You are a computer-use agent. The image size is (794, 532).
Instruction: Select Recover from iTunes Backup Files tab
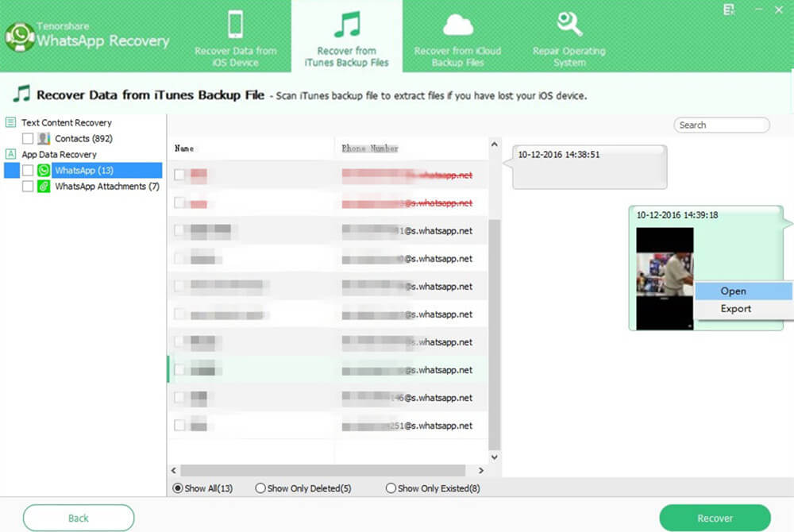coord(347,37)
